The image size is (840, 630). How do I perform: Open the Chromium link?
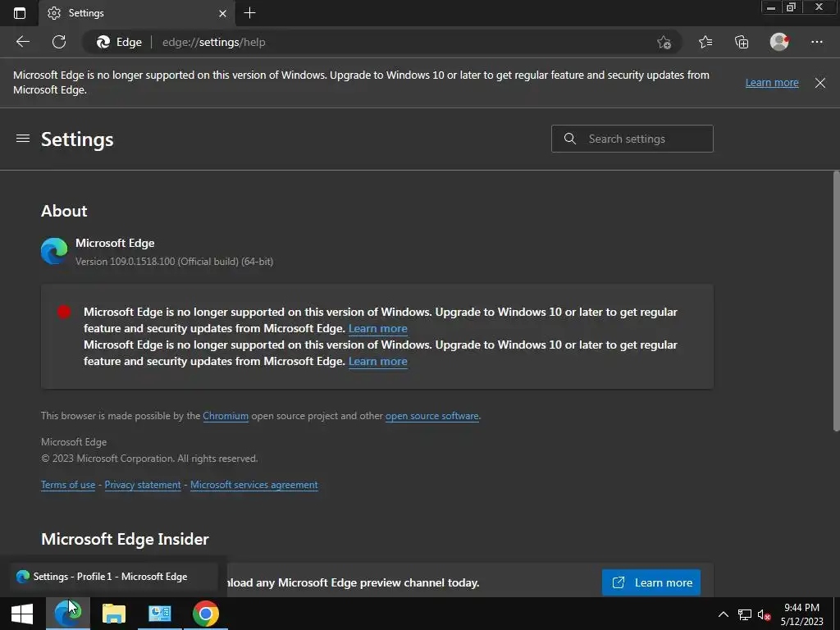pyautogui.click(x=226, y=416)
